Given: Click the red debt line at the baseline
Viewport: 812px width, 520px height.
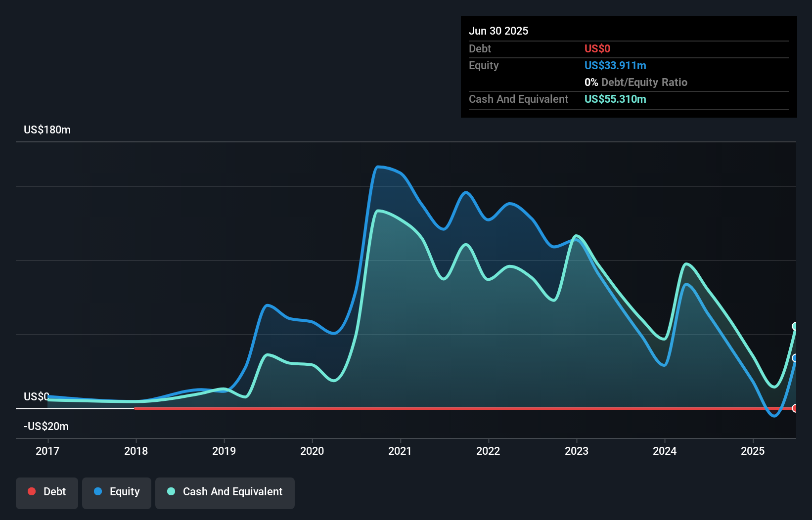Looking at the screenshot, I should [445, 408].
